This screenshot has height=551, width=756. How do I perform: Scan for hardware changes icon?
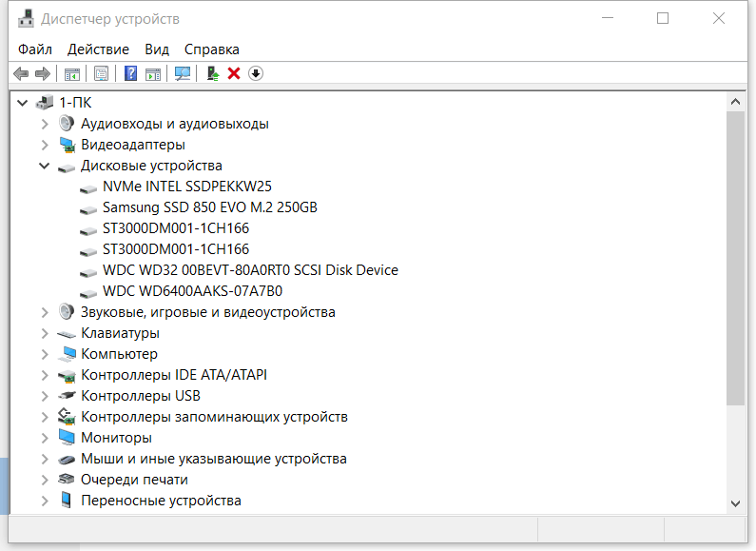pyautogui.click(x=183, y=74)
